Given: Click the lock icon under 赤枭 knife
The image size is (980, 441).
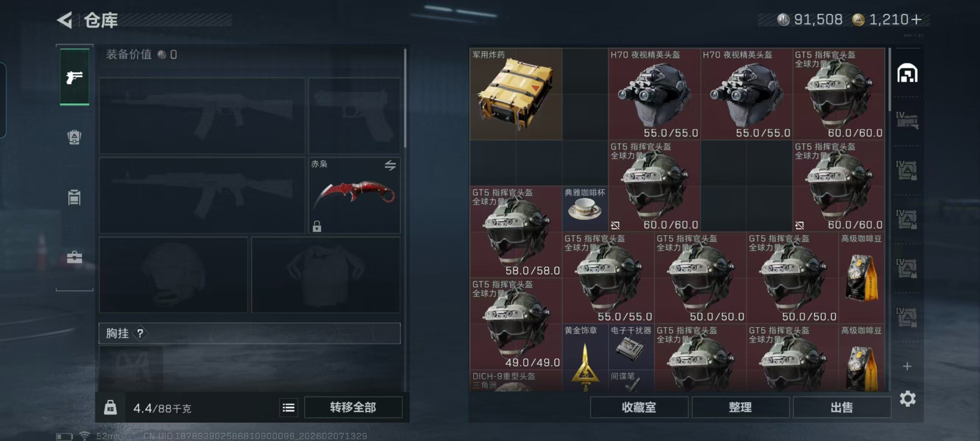Looking at the screenshot, I should (317, 226).
